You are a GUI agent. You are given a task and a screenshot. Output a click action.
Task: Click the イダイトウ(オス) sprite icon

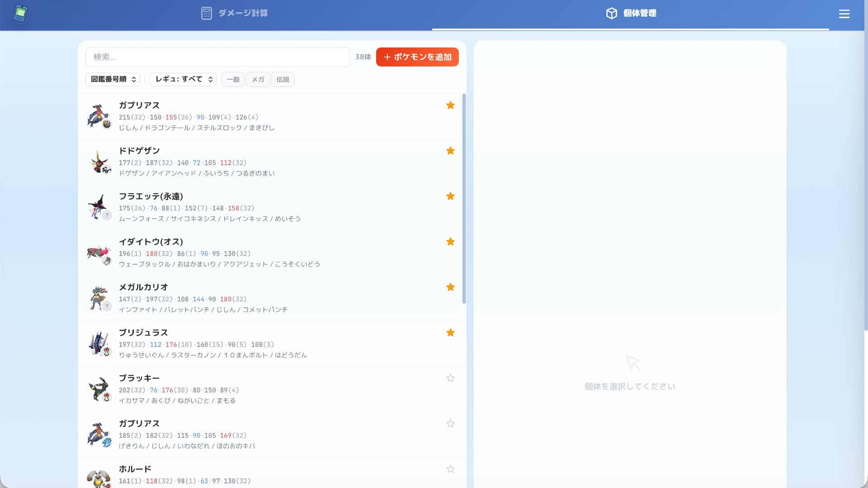(98, 252)
